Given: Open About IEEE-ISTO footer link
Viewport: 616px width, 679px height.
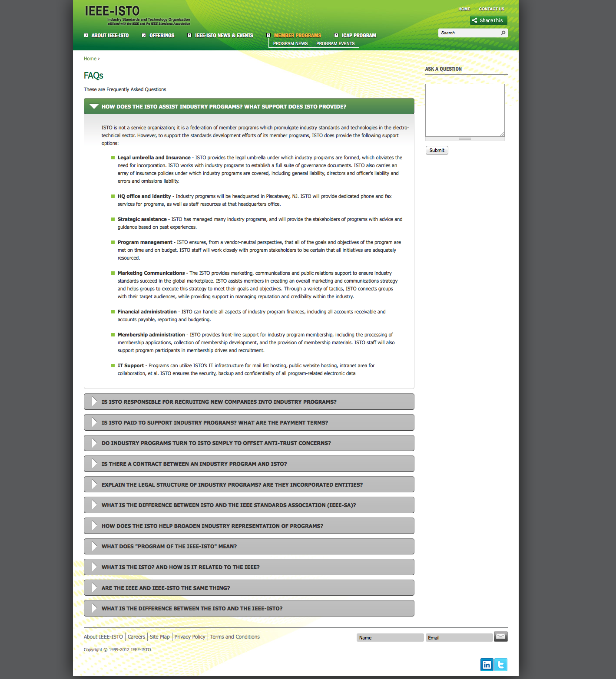Looking at the screenshot, I should (x=103, y=637).
